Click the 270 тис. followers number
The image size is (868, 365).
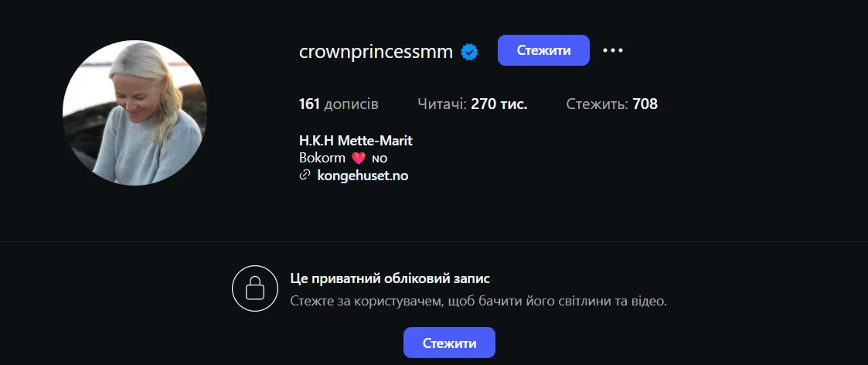(499, 104)
